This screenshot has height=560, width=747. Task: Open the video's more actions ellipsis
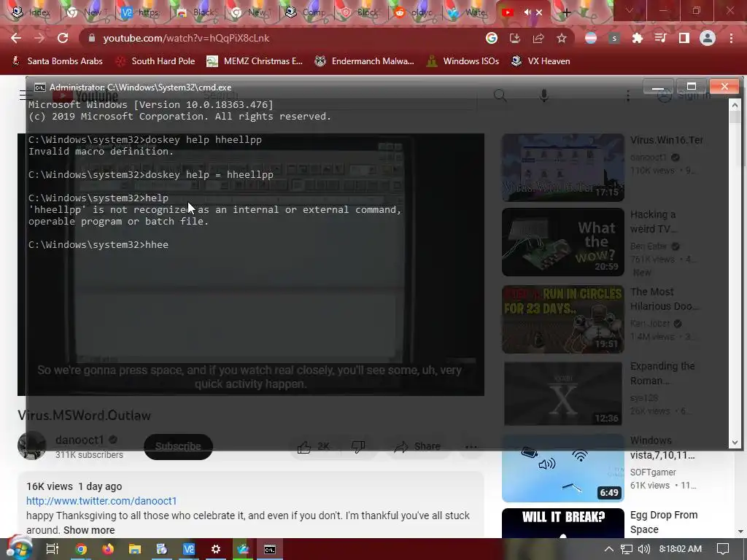click(x=471, y=447)
